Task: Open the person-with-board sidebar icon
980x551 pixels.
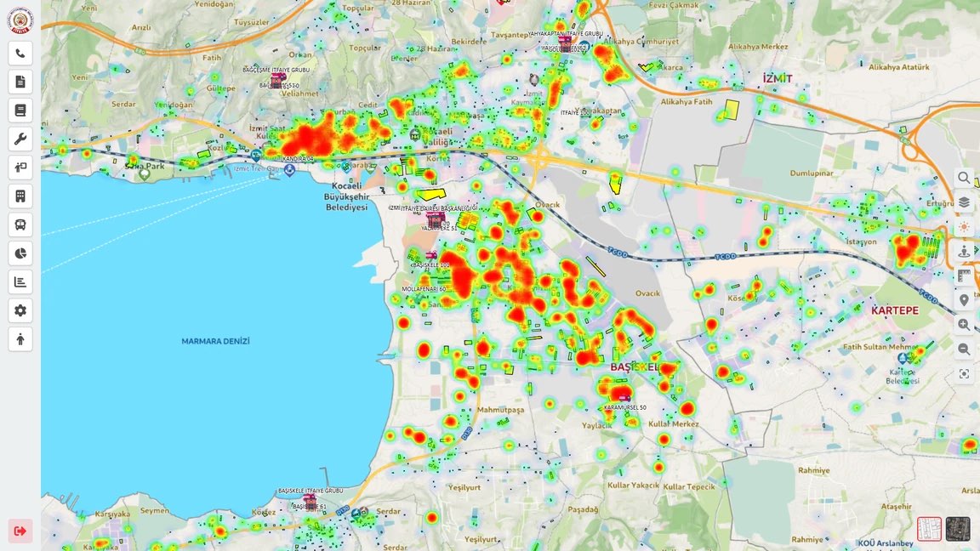Action: pyautogui.click(x=20, y=168)
